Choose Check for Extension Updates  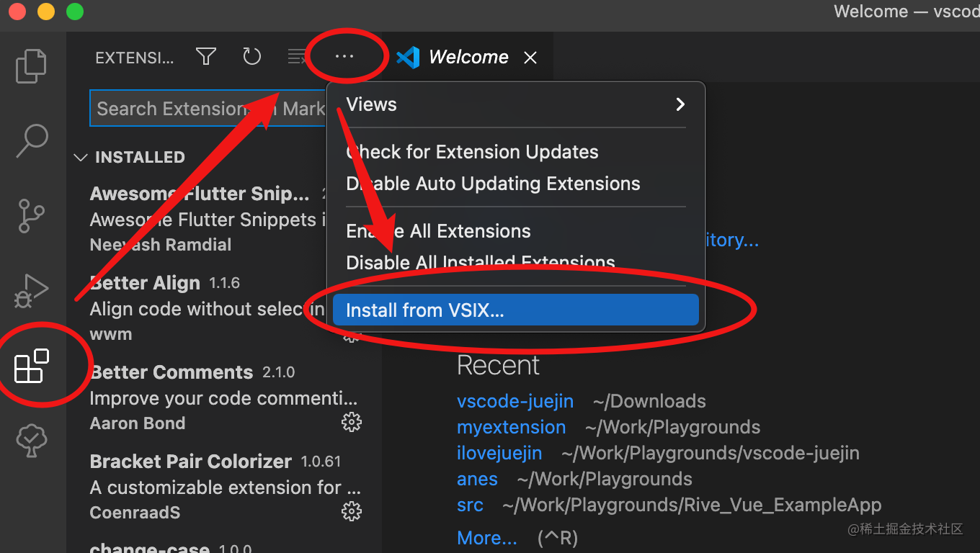(x=472, y=151)
